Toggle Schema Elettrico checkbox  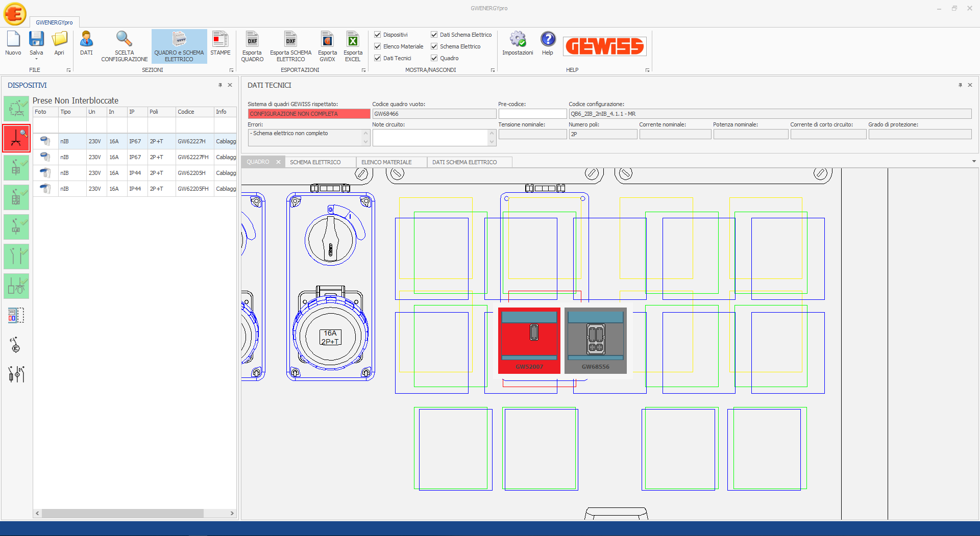[x=434, y=46]
